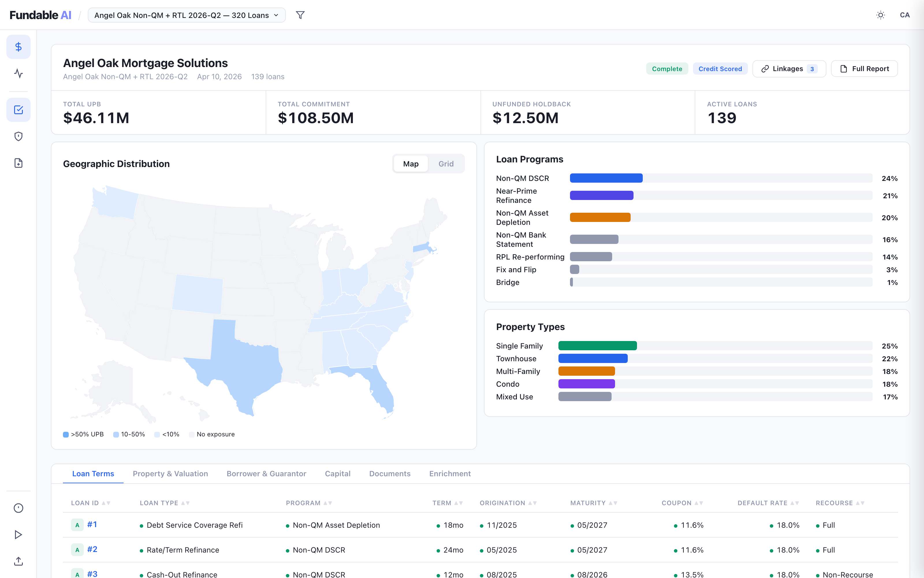Open the activity pulse sidebar icon
The height and width of the screenshot is (578, 924).
pyautogui.click(x=18, y=73)
